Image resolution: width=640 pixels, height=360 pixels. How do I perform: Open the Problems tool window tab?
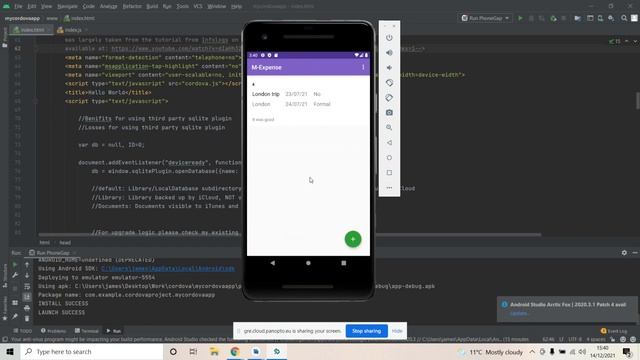click(x=53, y=331)
